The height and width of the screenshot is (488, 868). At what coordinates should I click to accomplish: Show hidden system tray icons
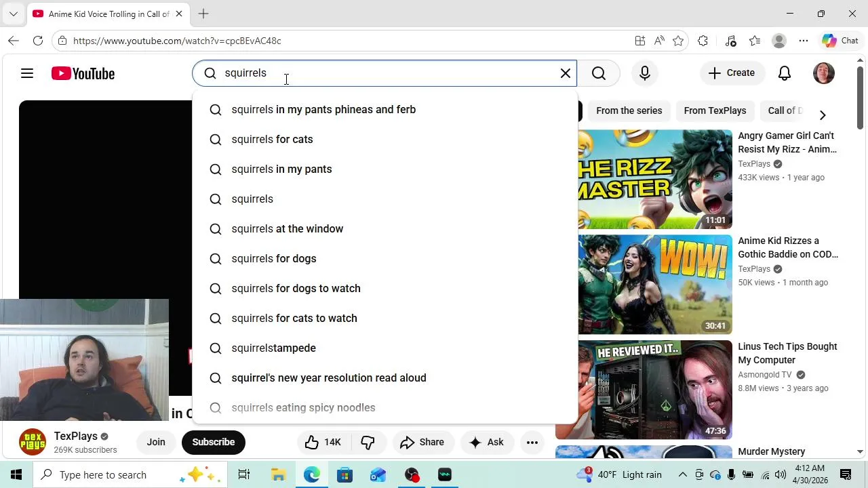point(683,474)
